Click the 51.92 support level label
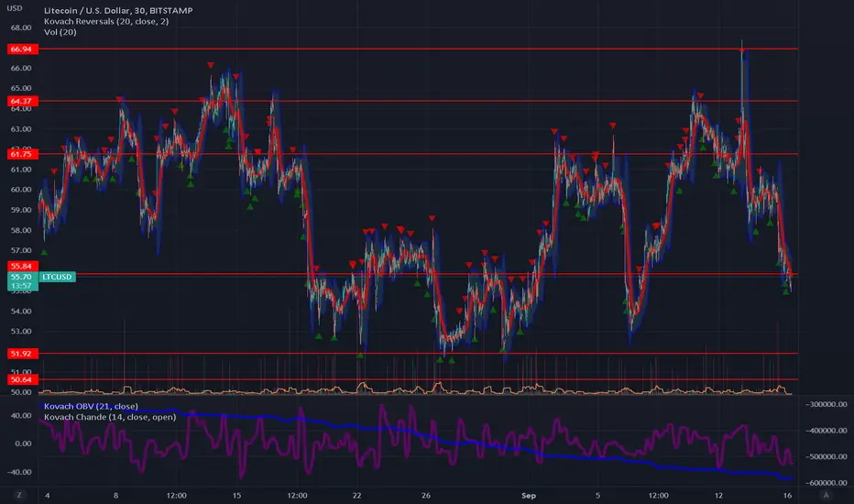Viewport: 854px width, 504px height. (x=22, y=354)
